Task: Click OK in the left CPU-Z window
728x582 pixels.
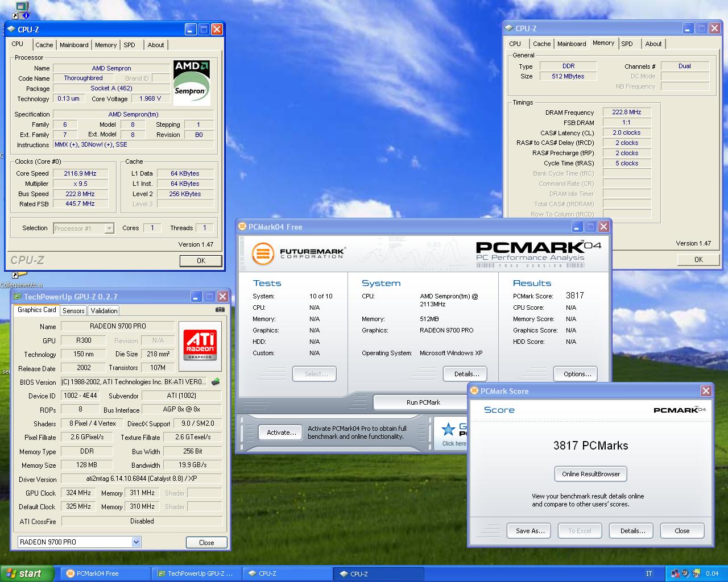Action: pos(201,260)
